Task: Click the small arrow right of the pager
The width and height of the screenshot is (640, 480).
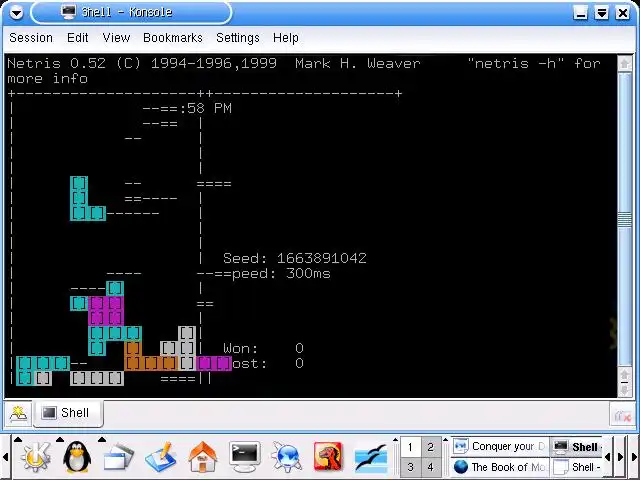Action: 446,440
